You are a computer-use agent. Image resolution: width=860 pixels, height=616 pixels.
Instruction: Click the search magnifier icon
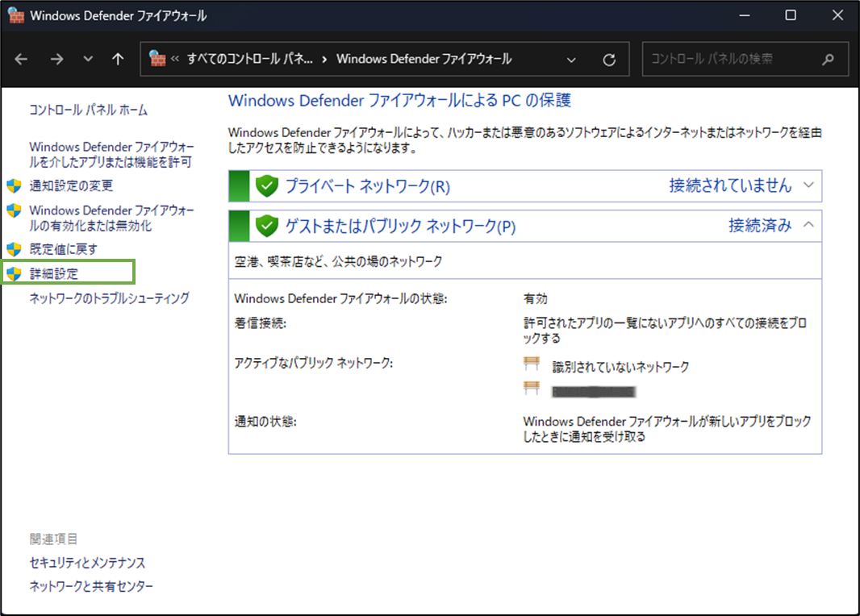coord(828,59)
